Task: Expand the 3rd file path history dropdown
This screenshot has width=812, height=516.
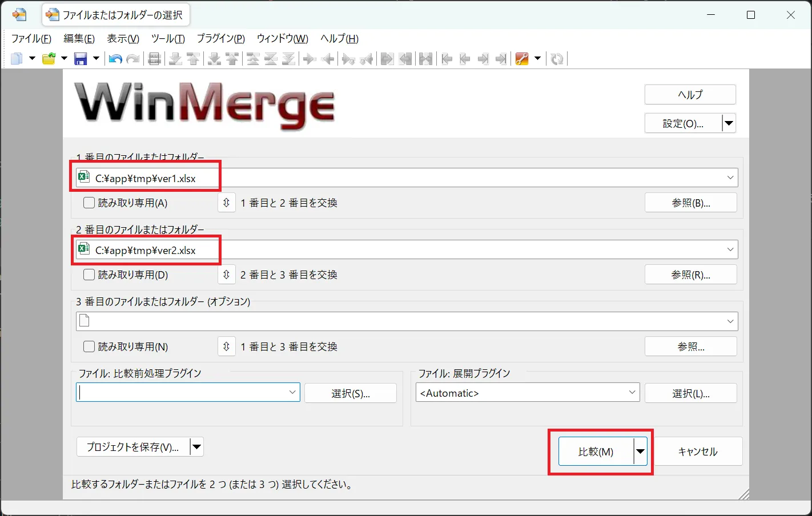Action: click(x=730, y=321)
